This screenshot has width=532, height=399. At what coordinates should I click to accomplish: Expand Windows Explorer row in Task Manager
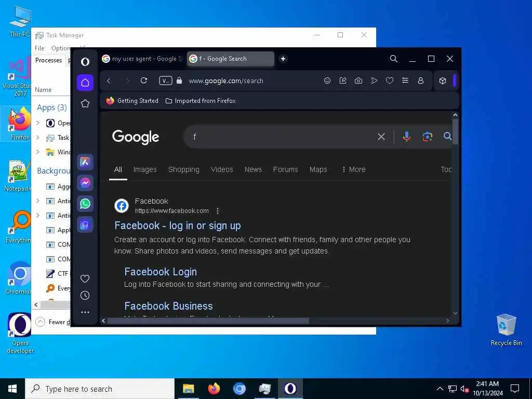click(x=37, y=152)
